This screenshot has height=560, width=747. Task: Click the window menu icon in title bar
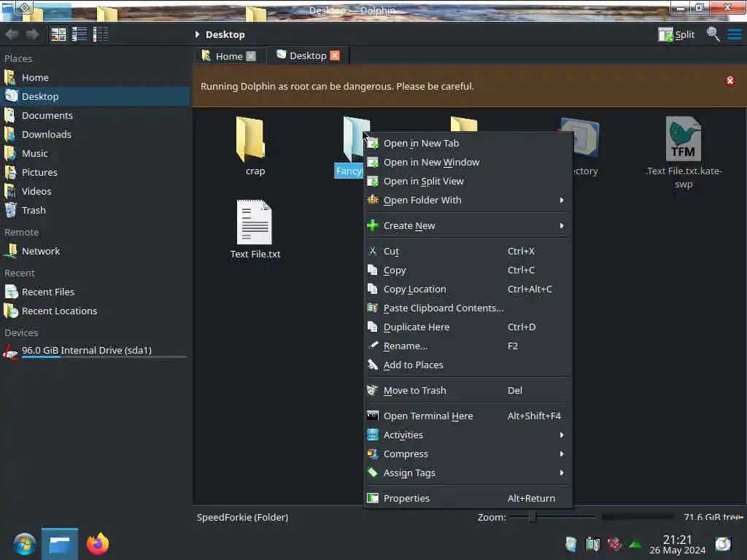(x=24, y=7)
